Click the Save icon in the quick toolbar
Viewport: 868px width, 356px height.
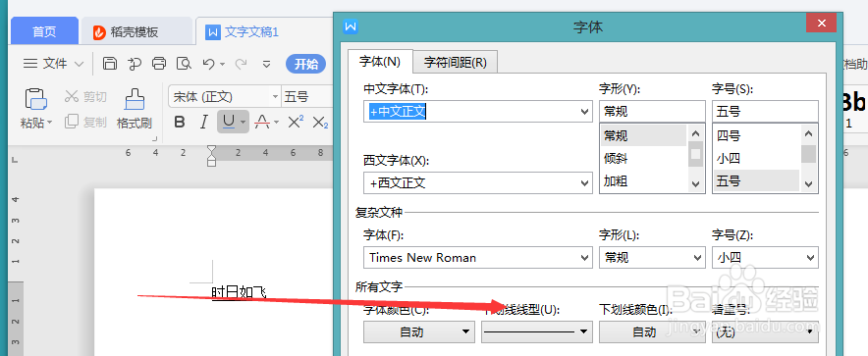(110, 64)
